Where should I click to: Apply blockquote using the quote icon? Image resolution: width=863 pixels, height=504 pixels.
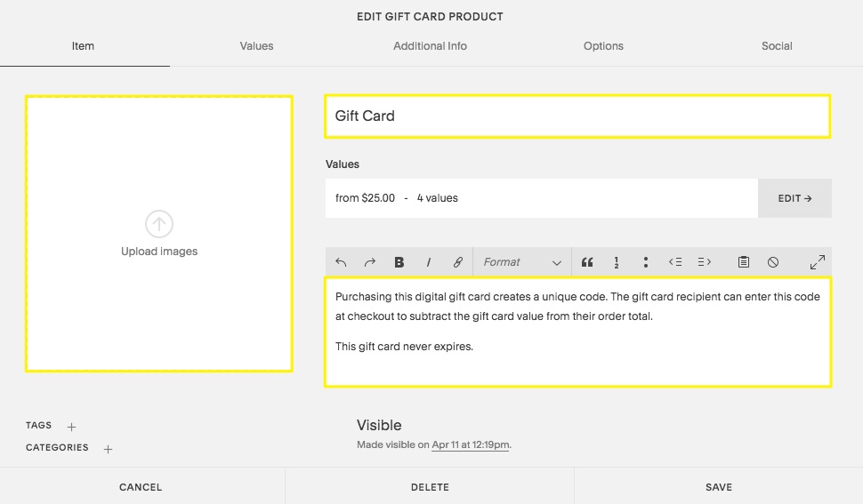[x=587, y=262]
